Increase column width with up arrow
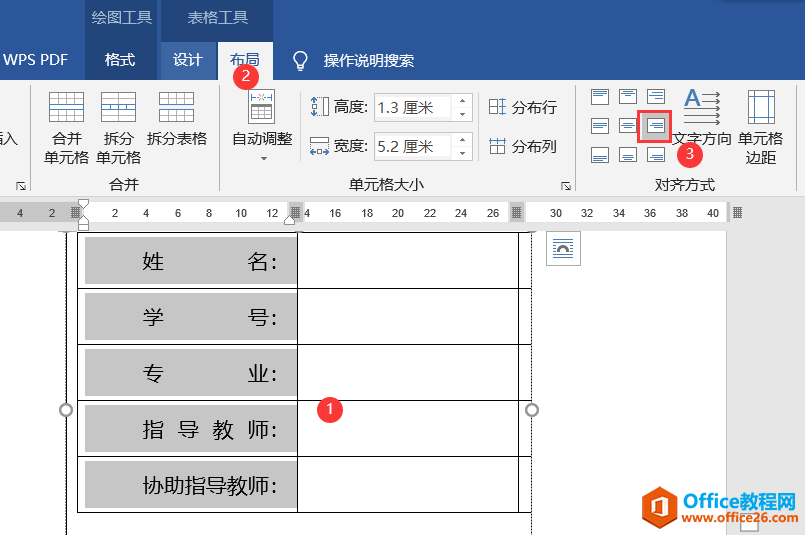Viewport: 805px width, 535px height. [463, 140]
